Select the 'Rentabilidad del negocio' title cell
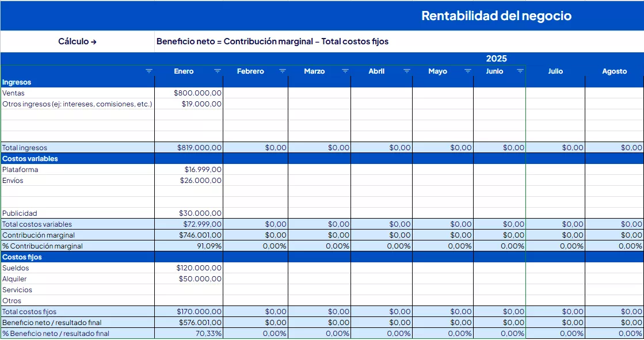 496,16
